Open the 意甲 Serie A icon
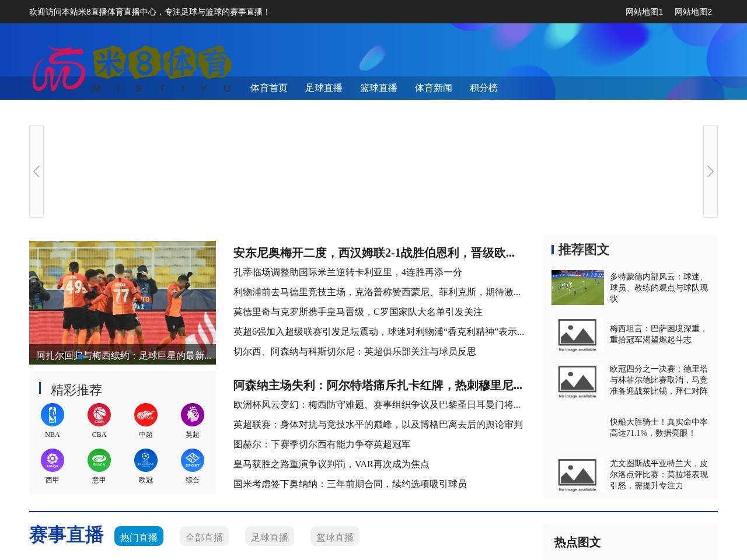The height and width of the screenshot is (560, 747). click(99, 460)
